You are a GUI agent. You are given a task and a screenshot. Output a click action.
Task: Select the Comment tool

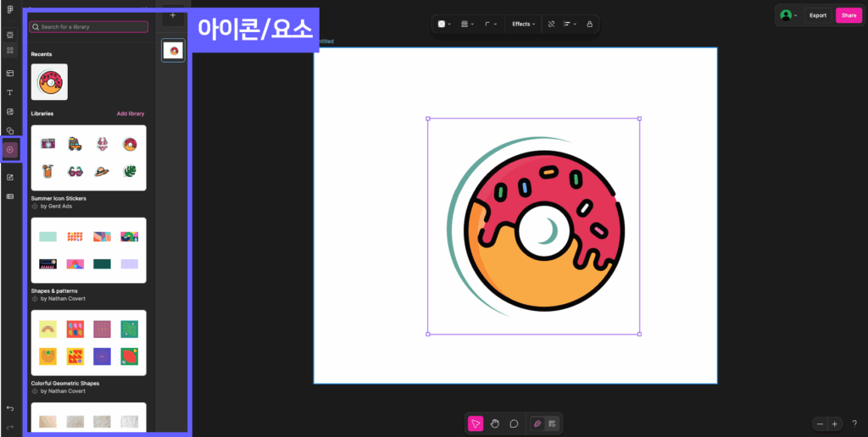pos(514,423)
